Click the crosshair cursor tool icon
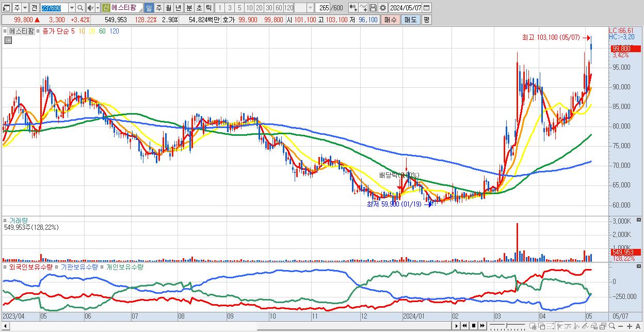The width and height of the screenshot is (644, 332). pyautogui.click(x=559, y=326)
